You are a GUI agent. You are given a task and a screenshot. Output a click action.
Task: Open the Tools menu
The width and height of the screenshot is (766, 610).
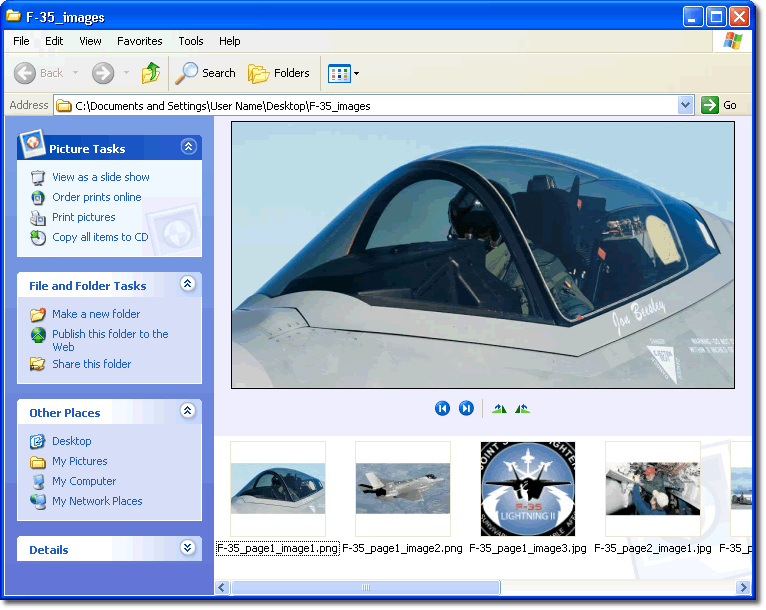(x=190, y=41)
